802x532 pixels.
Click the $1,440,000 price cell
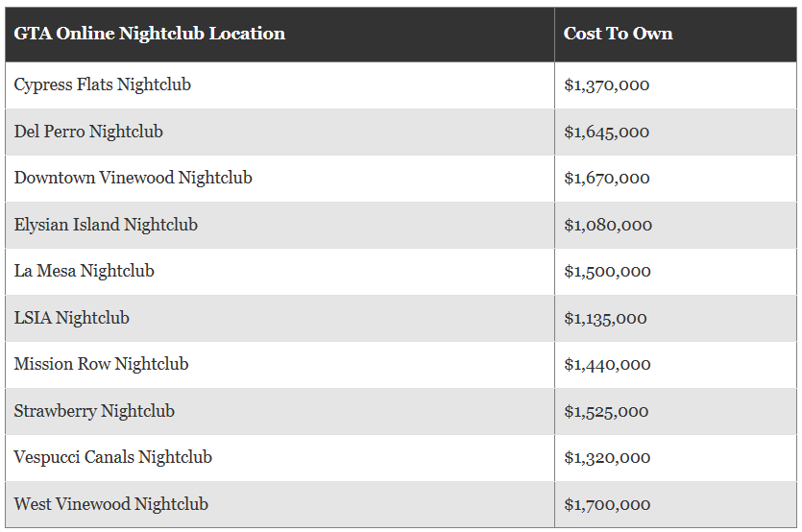pos(607,365)
